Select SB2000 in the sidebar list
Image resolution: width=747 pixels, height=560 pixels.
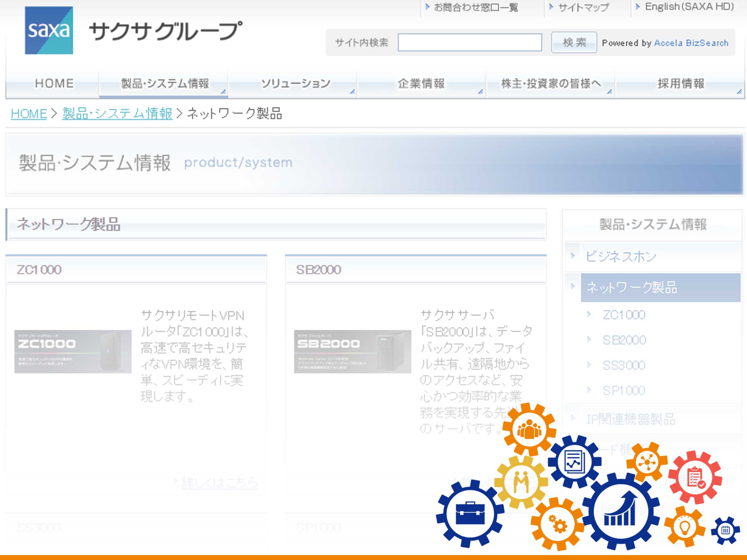click(624, 340)
